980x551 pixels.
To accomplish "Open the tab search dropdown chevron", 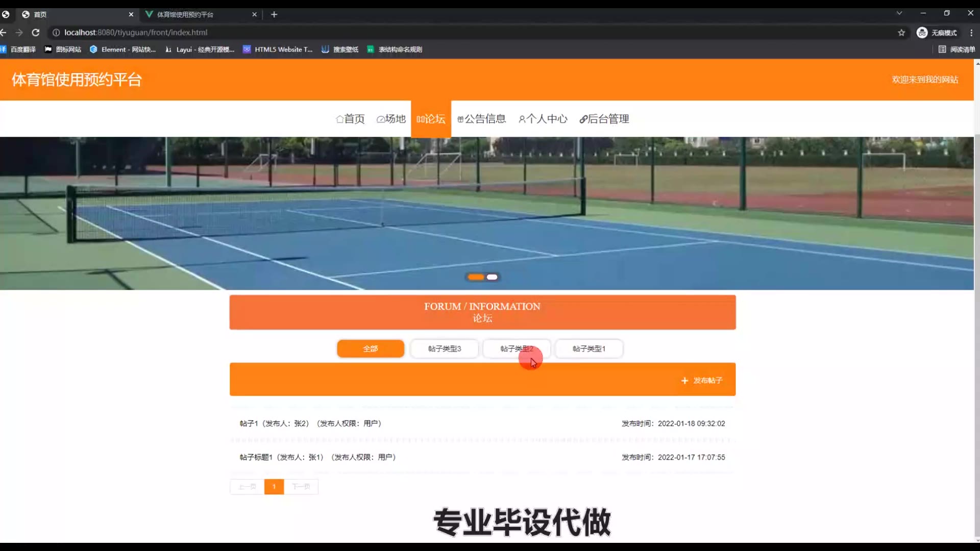I will pos(899,13).
